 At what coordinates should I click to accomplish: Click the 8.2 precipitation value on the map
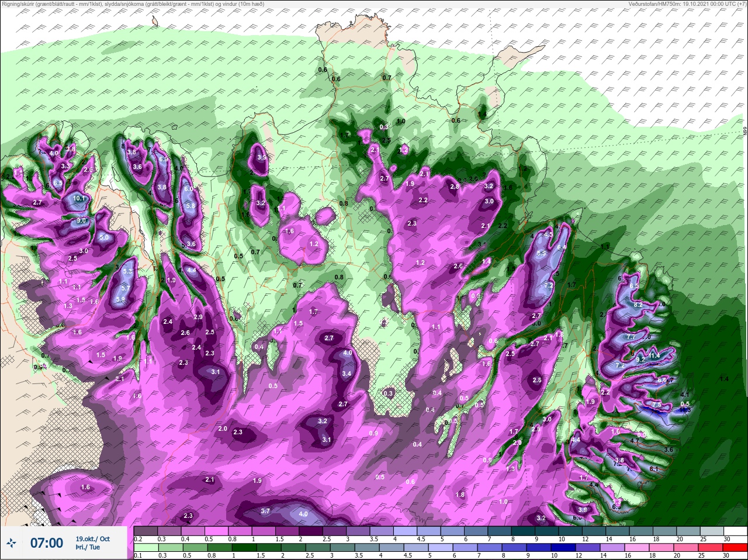click(638, 305)
